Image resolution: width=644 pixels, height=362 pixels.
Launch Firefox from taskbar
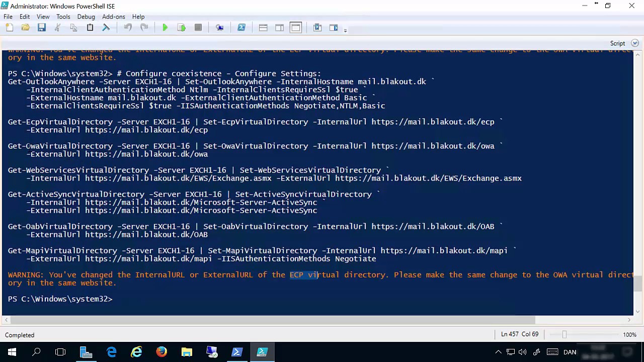162,352
